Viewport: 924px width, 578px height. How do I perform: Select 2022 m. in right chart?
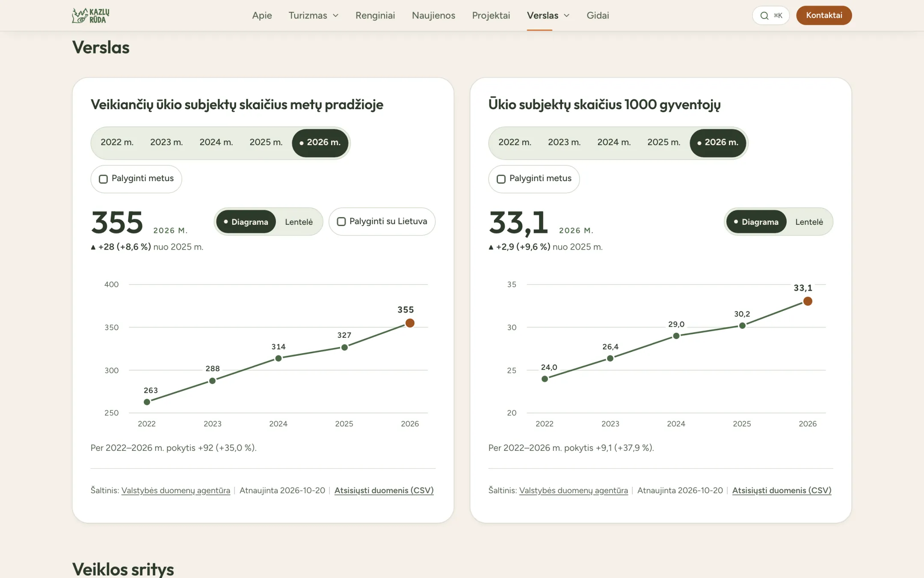click(x=515, y=143)
